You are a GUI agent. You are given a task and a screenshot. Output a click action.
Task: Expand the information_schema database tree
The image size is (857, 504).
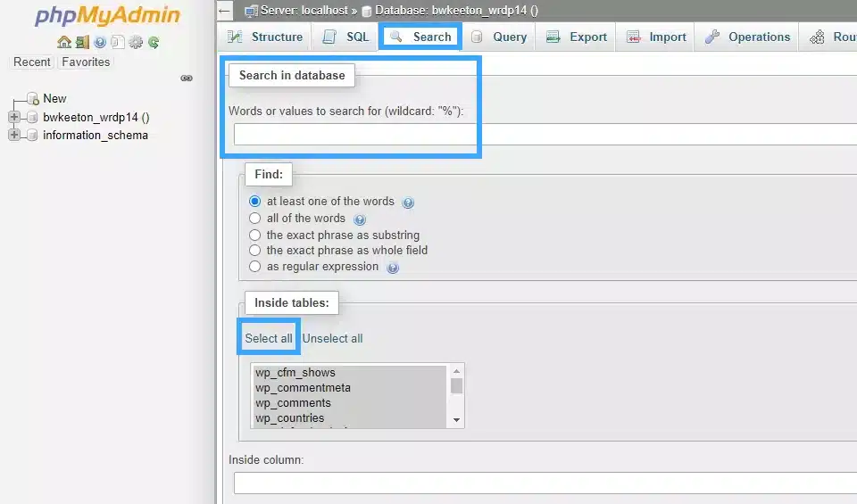[x=14, y=135]
